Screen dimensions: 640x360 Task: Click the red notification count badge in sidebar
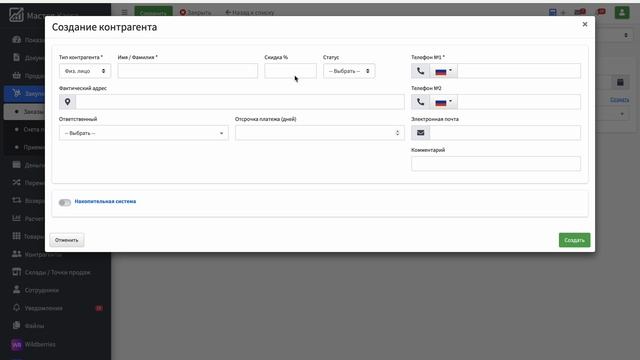[x=99, y=308]
